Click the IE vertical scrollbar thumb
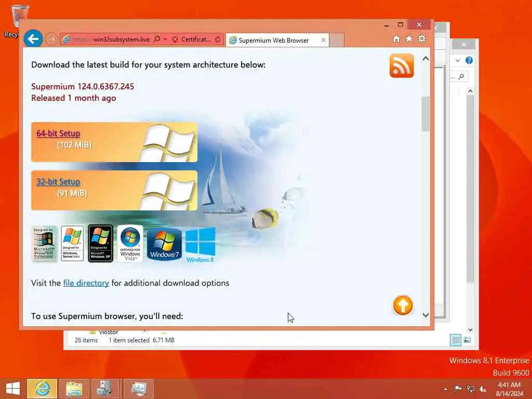532x399 pixels. coord(425,114)
